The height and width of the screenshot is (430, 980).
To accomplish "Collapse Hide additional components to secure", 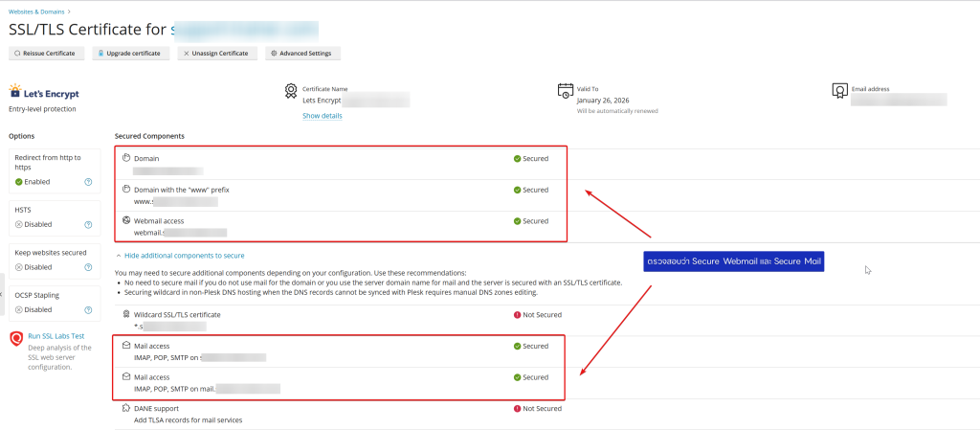I will (x=180, y=256).
